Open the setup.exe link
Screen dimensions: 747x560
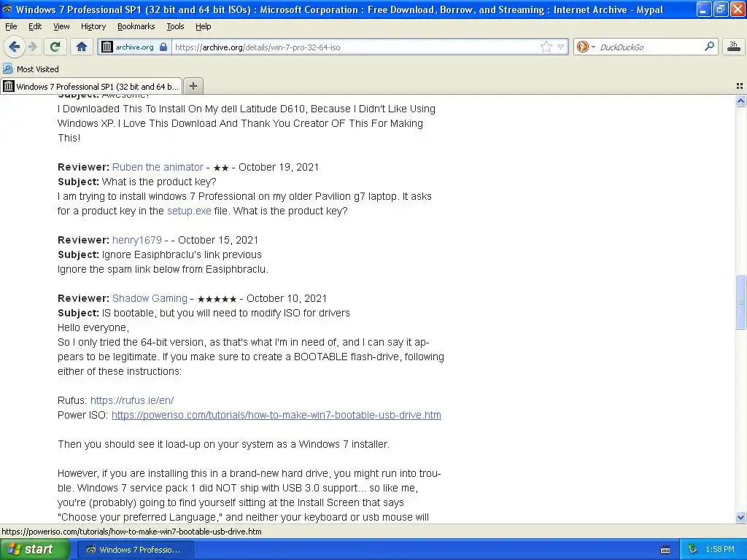189,211
